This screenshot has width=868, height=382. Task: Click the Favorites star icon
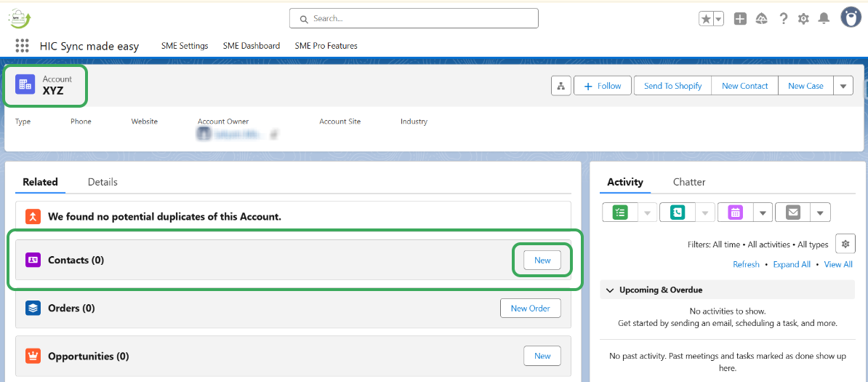706,19
